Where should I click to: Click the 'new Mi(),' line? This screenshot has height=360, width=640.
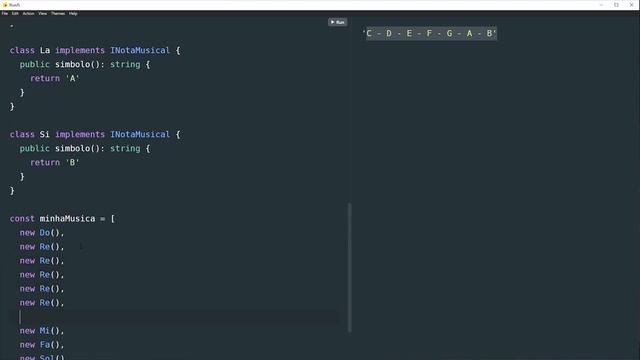[x=42, y=331]
